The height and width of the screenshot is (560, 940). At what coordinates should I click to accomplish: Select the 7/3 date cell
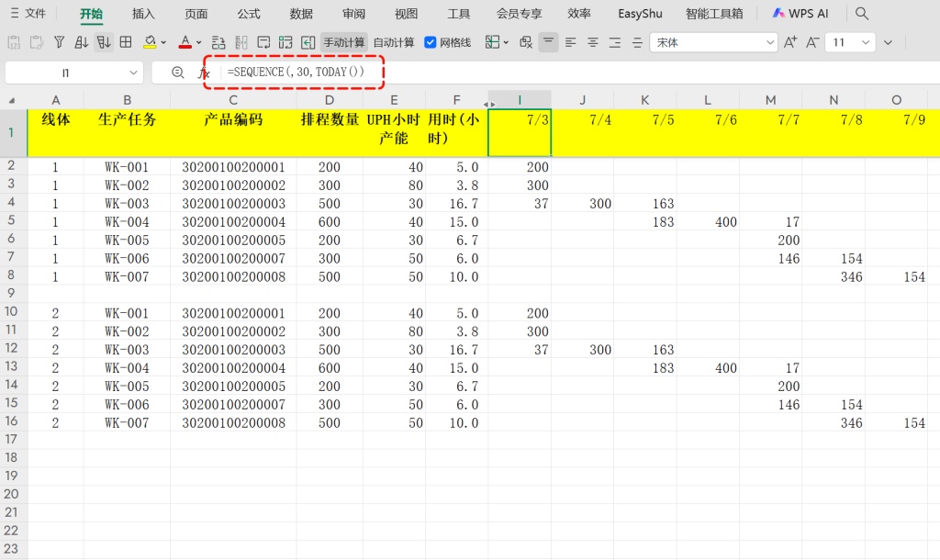(x=520, y=132)
